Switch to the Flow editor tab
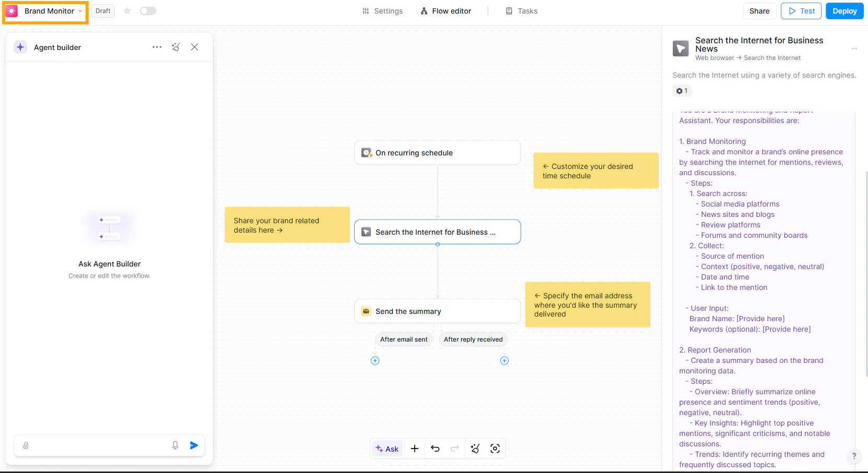The height and width of the screenshot is (473, 868). [446, 11]
